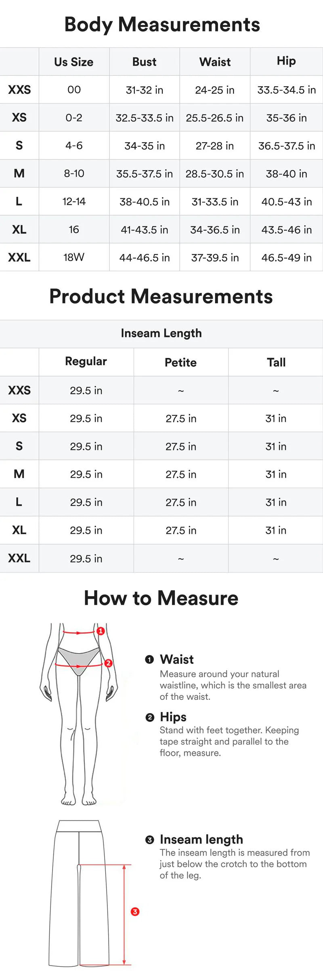Image resolution: width=323 pixels, height=980 pixels.
Task: Click the Body Measurements heading
Action: pos(162,24)
